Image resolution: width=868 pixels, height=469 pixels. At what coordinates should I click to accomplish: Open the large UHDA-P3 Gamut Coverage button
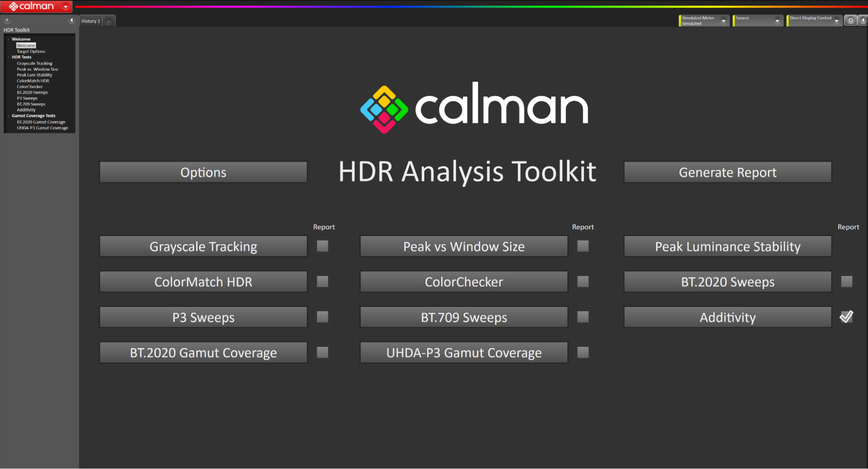[x=464, y=353]
